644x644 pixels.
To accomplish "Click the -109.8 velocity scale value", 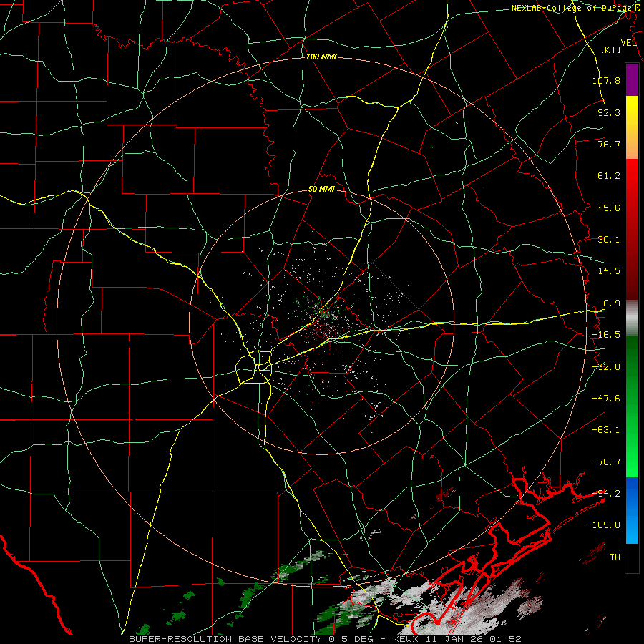I will [x=603, y=525].
